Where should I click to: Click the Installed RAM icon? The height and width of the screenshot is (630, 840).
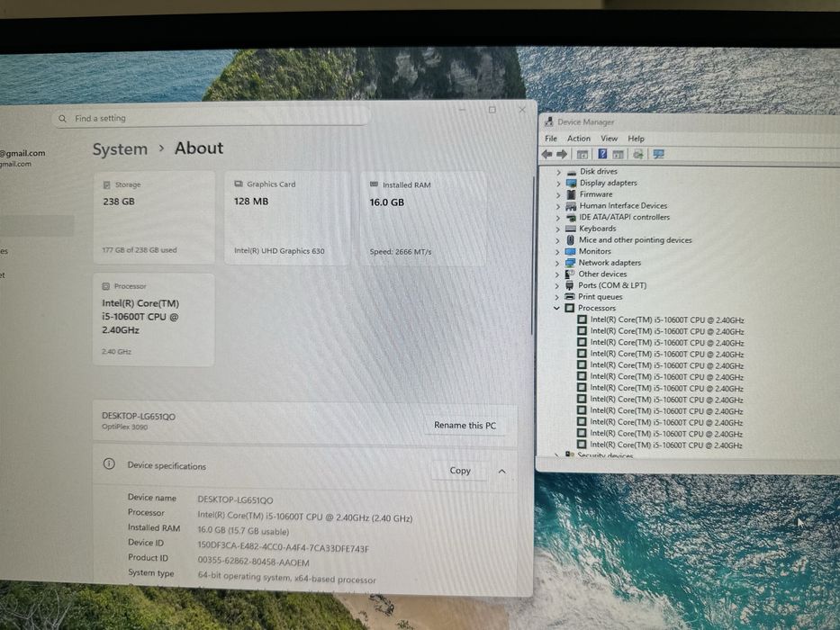pos(374,184)
